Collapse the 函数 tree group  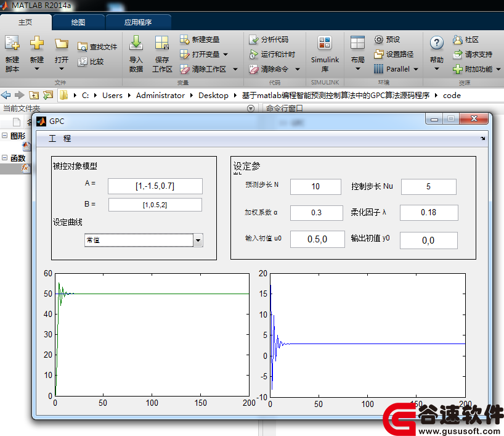(x=4, y=158)
